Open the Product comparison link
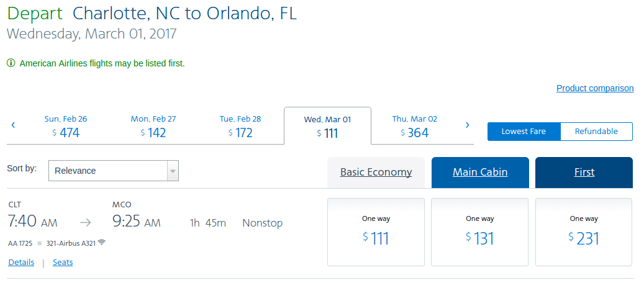 click(x=594, y=88)
